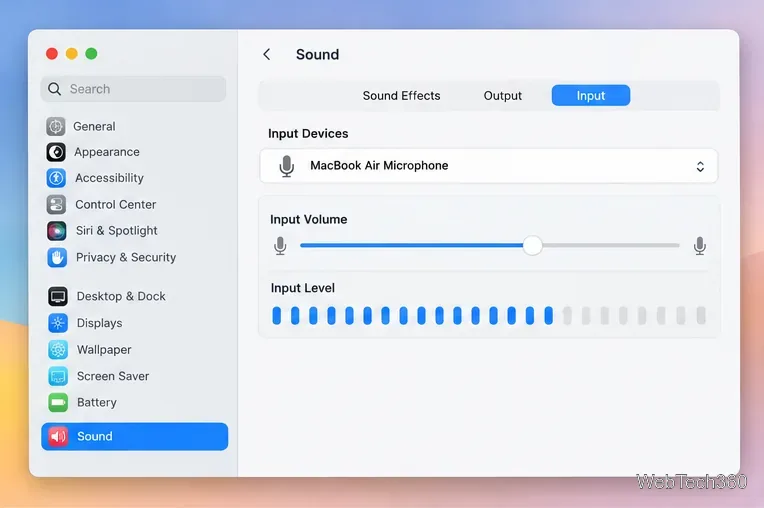Open Desktop & Dock settings

tap(121, 296)
